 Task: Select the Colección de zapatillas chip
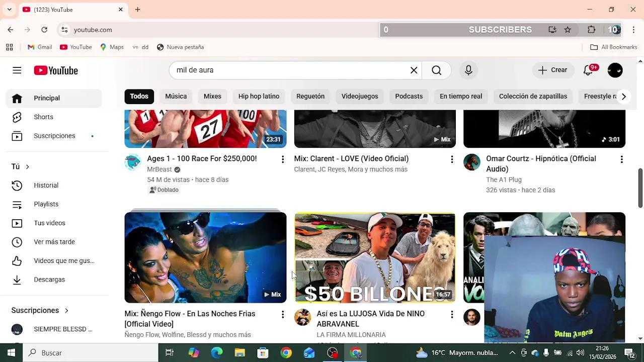point(533,97)
